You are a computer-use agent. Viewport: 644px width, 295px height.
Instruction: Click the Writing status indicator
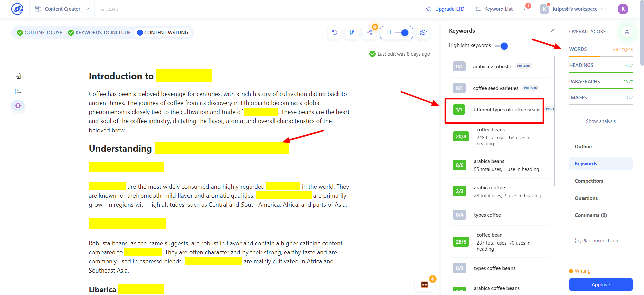coord(580,271)
